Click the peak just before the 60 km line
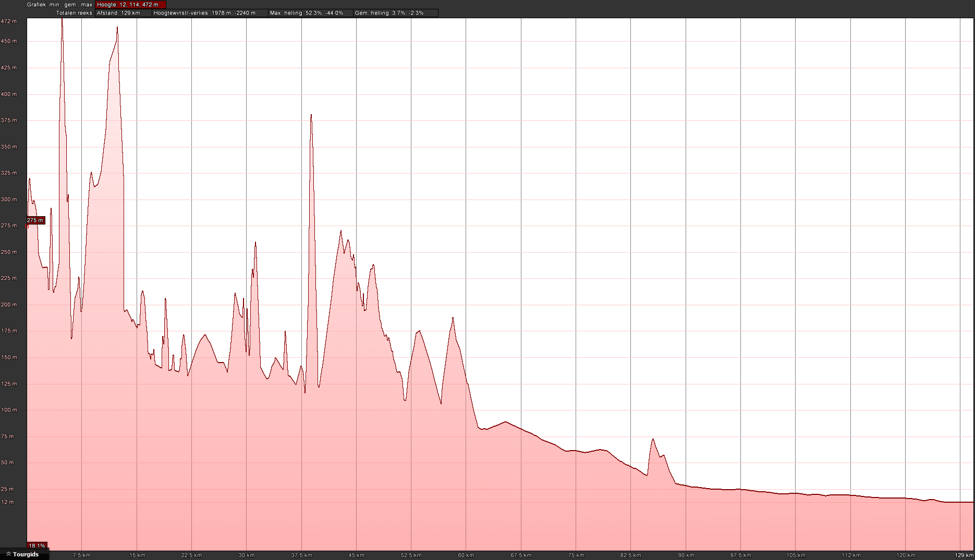Image resolution: width=975 pixels, height=560 pixels. pos(453,318)
